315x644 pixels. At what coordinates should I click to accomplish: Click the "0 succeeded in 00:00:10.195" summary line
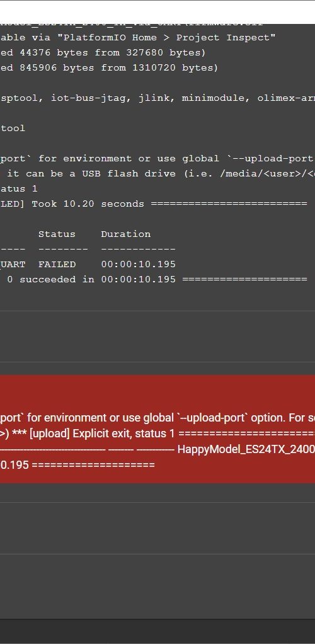(91, 279)
